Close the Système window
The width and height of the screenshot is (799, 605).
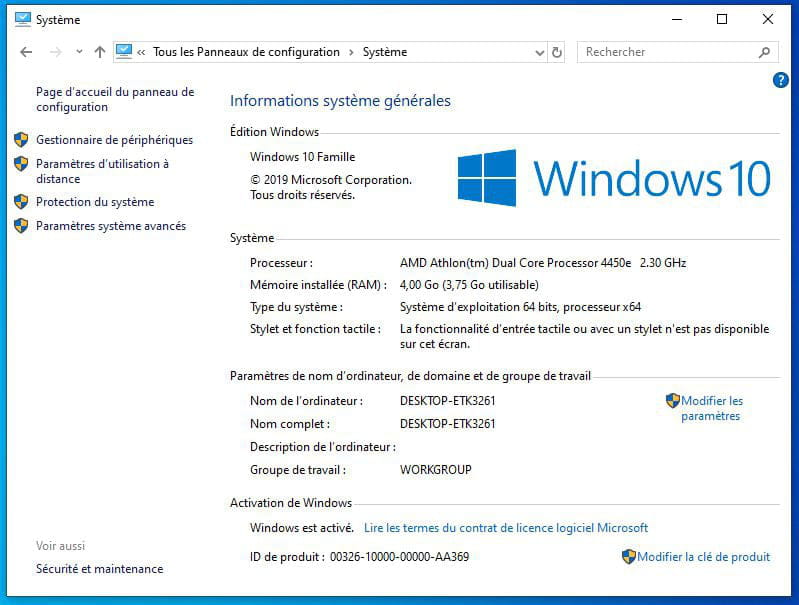click(x=768, y=19)
